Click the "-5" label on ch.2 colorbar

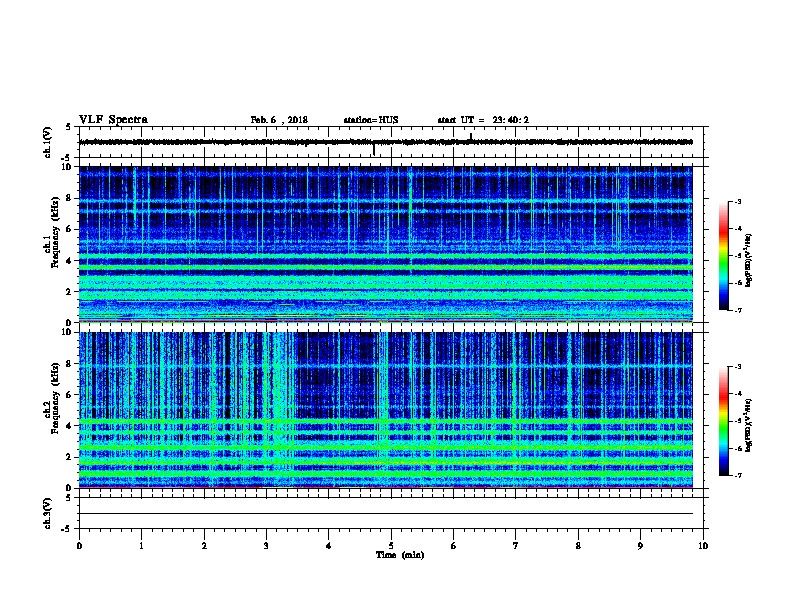click(737, 421)
